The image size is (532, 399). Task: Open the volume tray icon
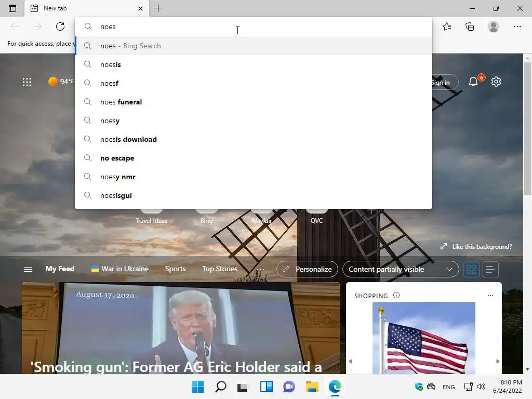pos(481,387)
